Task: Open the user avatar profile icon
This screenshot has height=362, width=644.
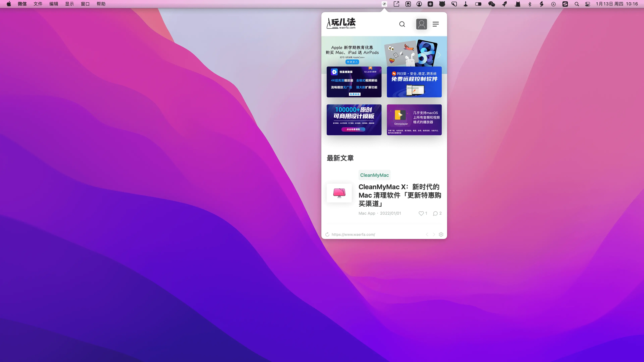Action: (x=421, y=24)
